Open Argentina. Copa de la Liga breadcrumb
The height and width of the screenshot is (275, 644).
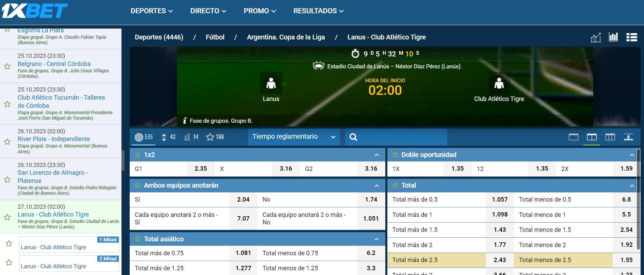pos(286,37)
